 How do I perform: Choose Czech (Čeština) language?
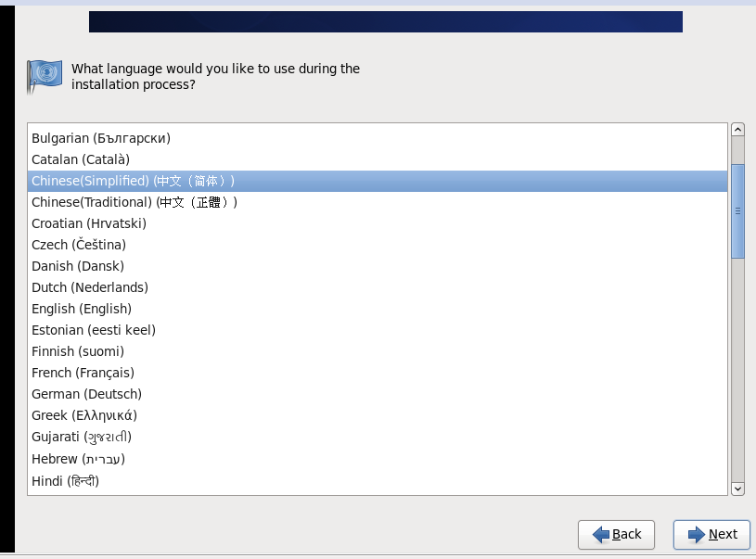click(377, 245)
